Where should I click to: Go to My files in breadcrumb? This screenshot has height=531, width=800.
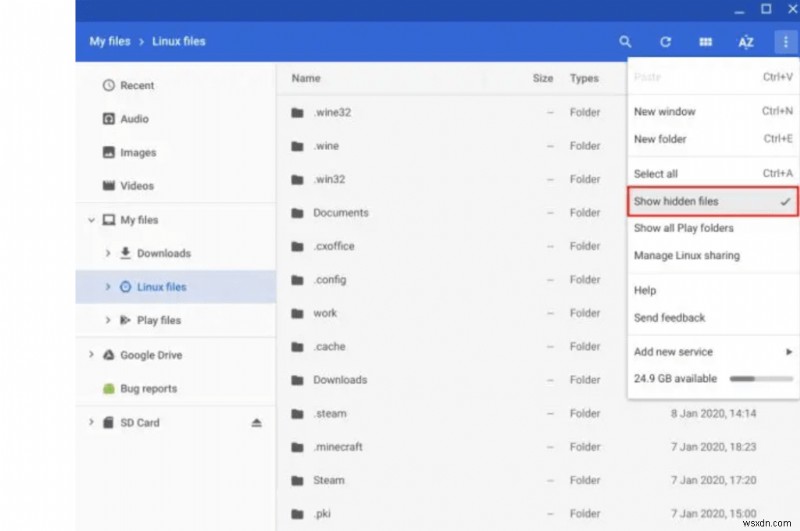click(x=110, y=41)
